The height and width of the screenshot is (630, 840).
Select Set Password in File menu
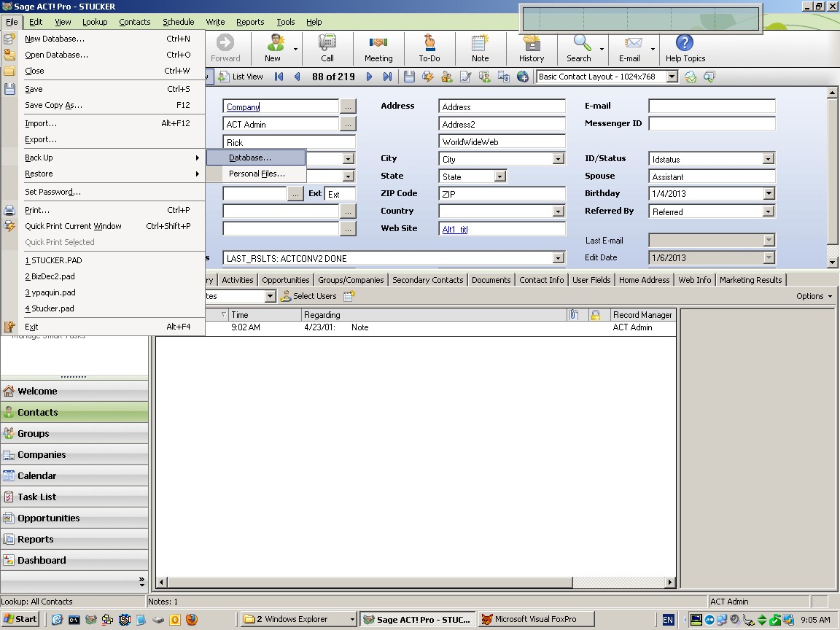(x=104, y=192)
